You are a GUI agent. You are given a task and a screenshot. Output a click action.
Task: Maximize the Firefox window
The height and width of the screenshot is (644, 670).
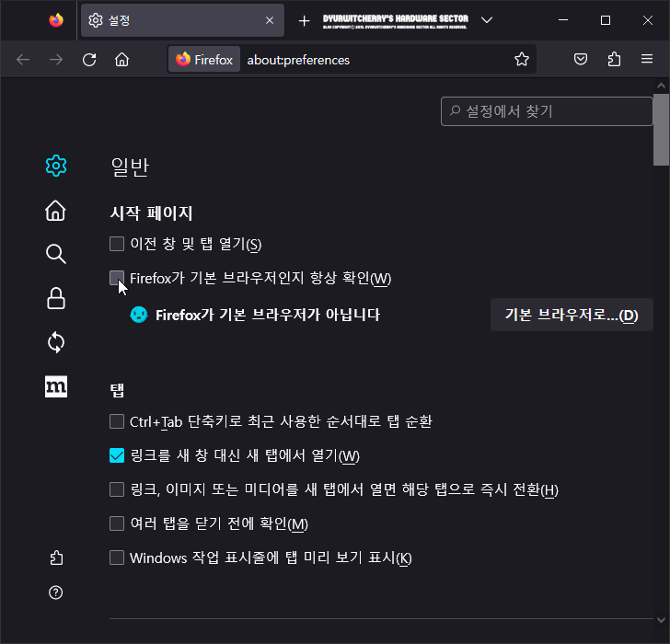[606, 20]
